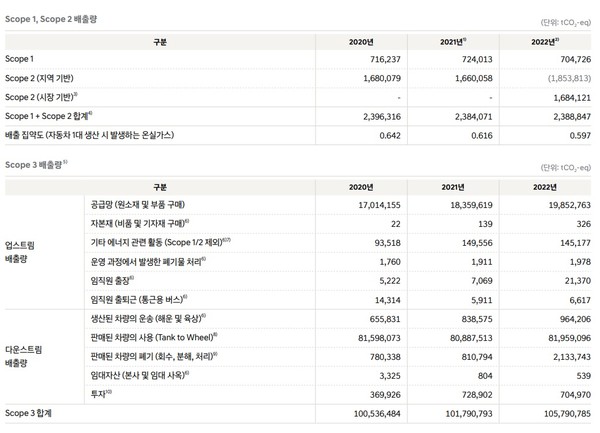Select the Scope 1 2020 value 716,237
This screenshot has height=433, width=600.
[x=385, y=59]
